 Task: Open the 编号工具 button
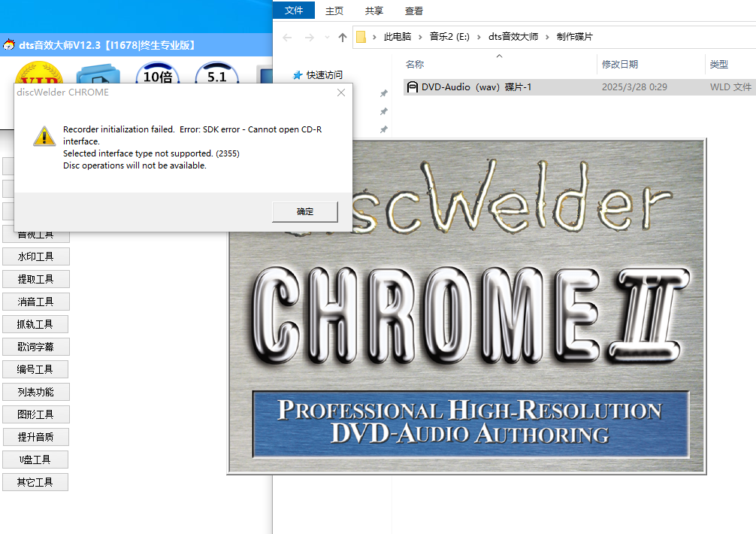coord(35,369)
